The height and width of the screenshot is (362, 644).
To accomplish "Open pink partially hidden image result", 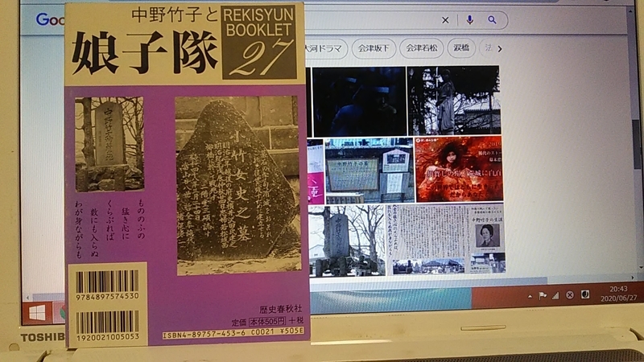I will (x=315, y=171).
